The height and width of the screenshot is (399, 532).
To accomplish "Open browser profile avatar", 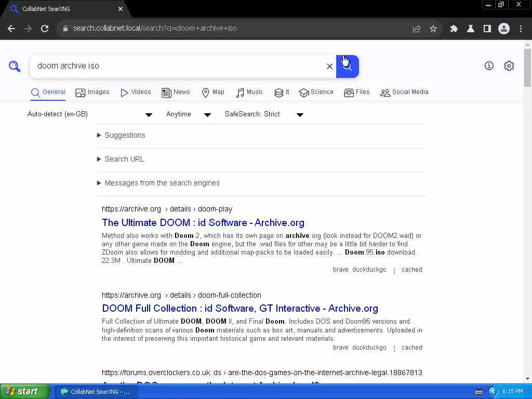I will (x=504, y=29).
